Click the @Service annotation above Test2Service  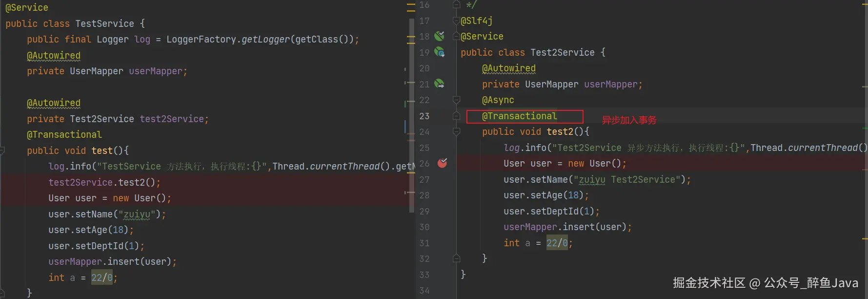482,36
